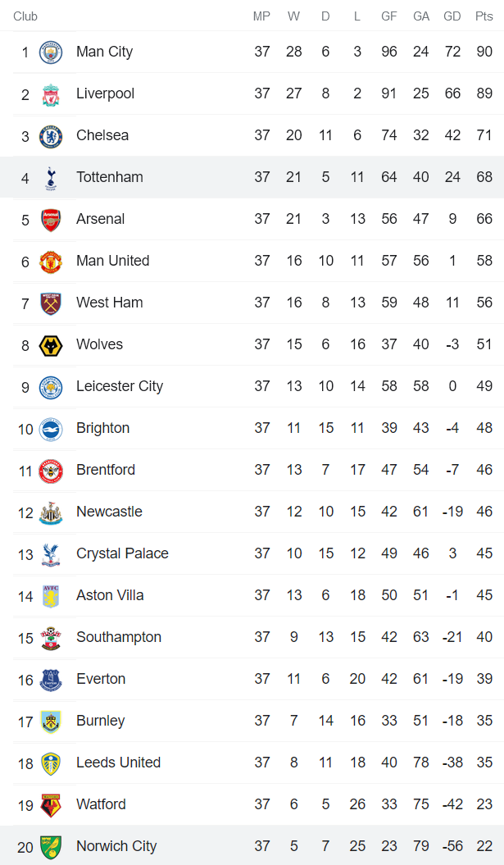Open the Crystal Palace team link

pos(122,553)
